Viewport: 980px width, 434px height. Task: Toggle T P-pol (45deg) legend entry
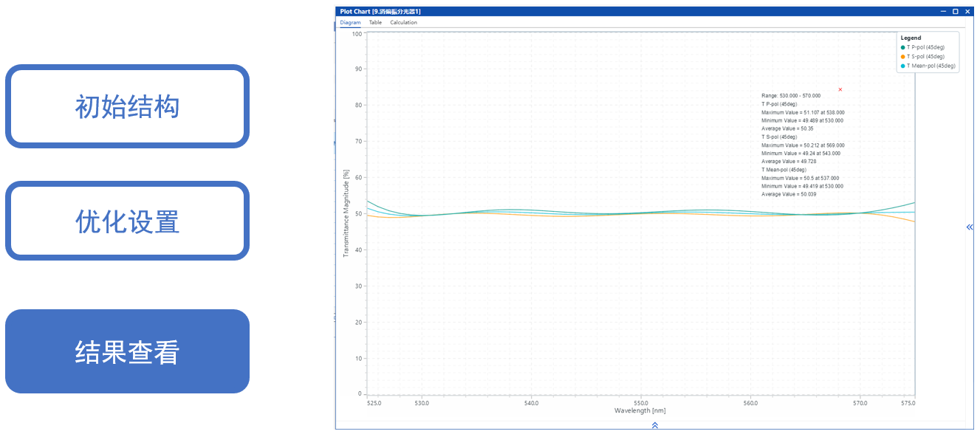(x=925, y=47)
